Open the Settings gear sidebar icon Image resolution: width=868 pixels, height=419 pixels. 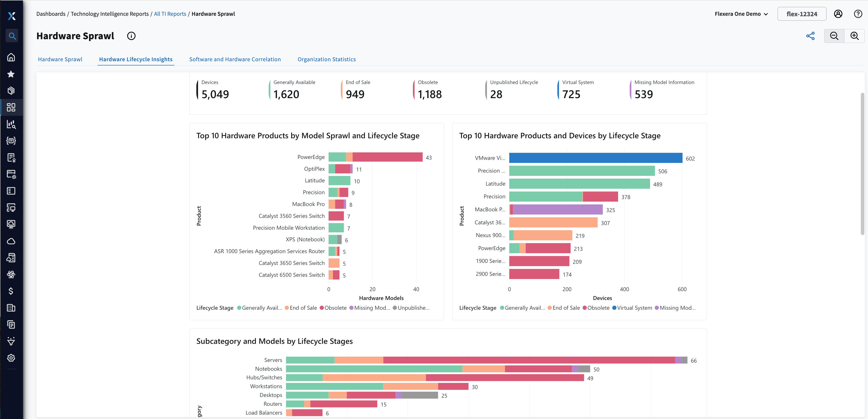click(11, 358)
